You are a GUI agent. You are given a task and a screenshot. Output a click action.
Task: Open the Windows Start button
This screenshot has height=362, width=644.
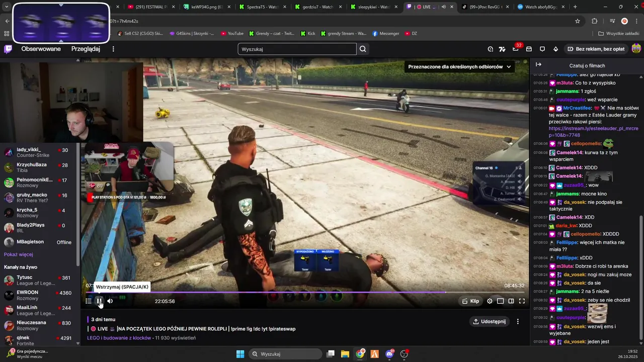point(240,354)
